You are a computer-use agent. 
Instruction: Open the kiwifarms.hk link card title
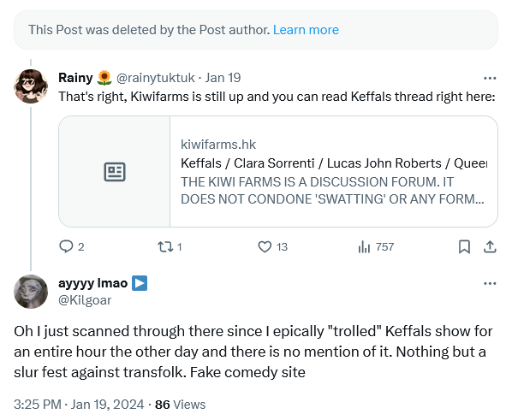point(334,163)
